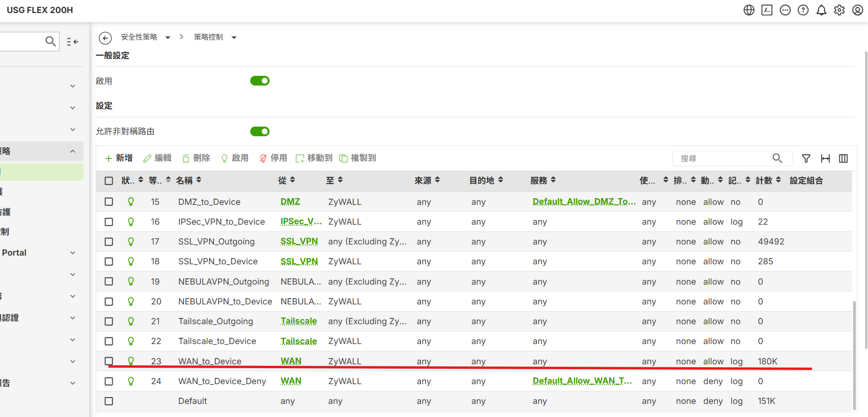The height and width of the screenshot is (417, 868).
Task: Select the highlighted green sidebar menu item
Action: click(x=42, y=172)
